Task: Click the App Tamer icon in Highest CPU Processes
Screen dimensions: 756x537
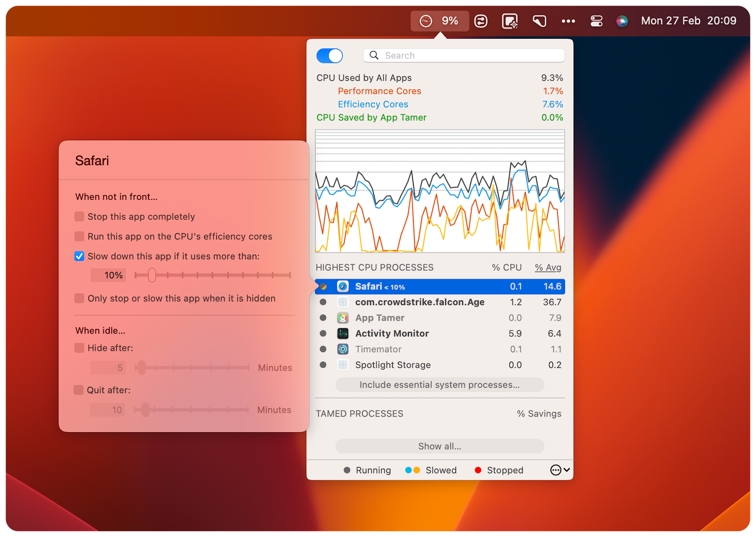Action: (x=343, y=317)
